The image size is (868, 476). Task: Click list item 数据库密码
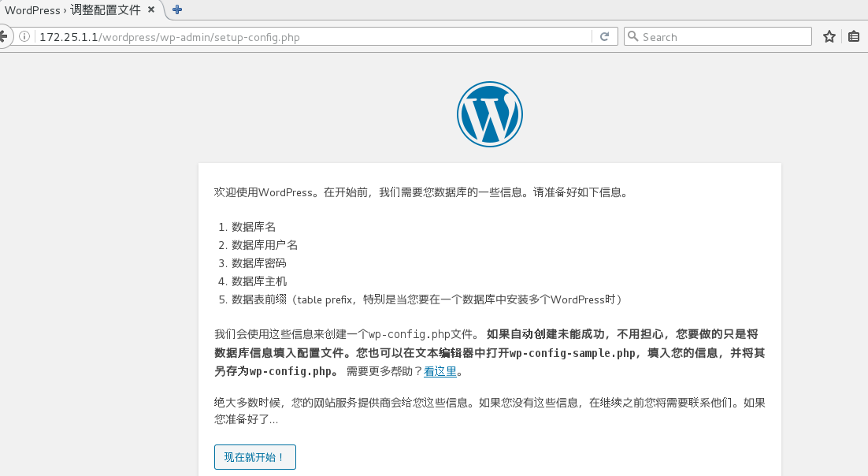click(x=259, y=263)
